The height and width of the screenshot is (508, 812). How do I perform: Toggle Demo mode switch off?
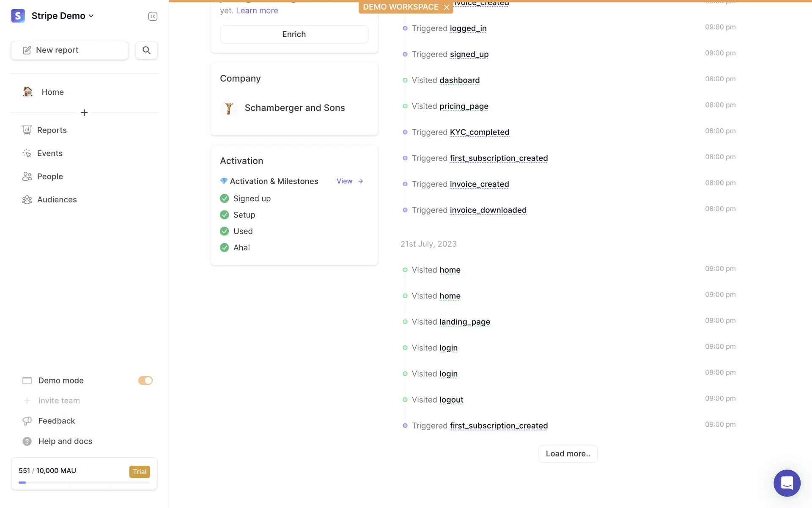click(x=145, y=381)
